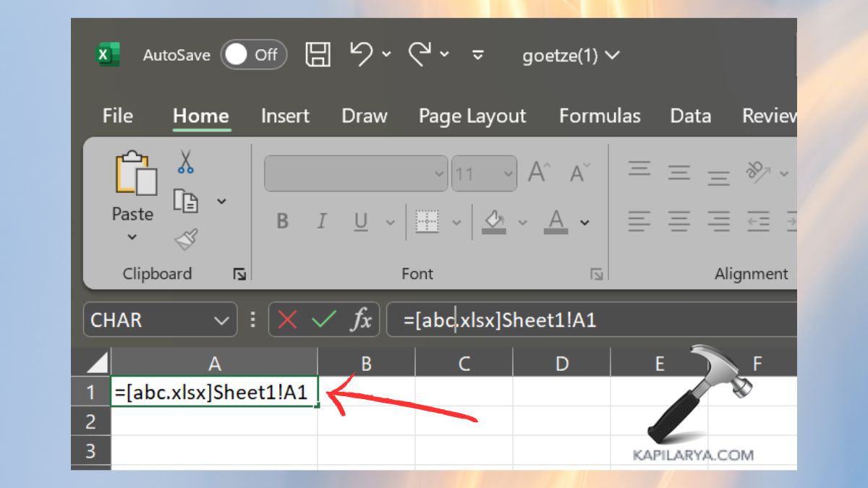Turn AutoSave on
Image resolution: width=868 pixels, height=488 pixels.
pos(253,54)
